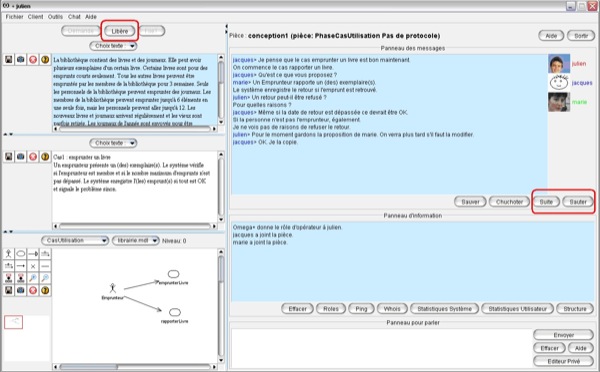Pick the delete X tool in diagram palette

[x=33, y=266]
